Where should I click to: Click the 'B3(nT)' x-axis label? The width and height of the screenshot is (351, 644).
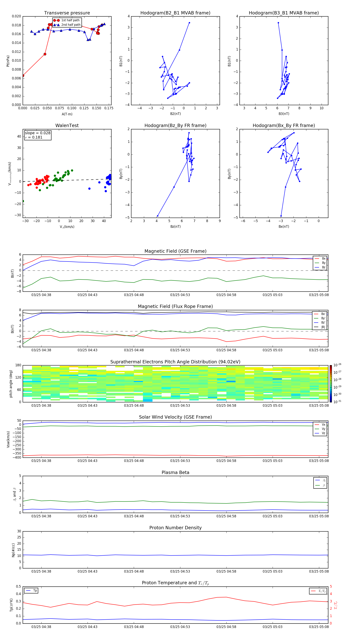click(284, 114)
